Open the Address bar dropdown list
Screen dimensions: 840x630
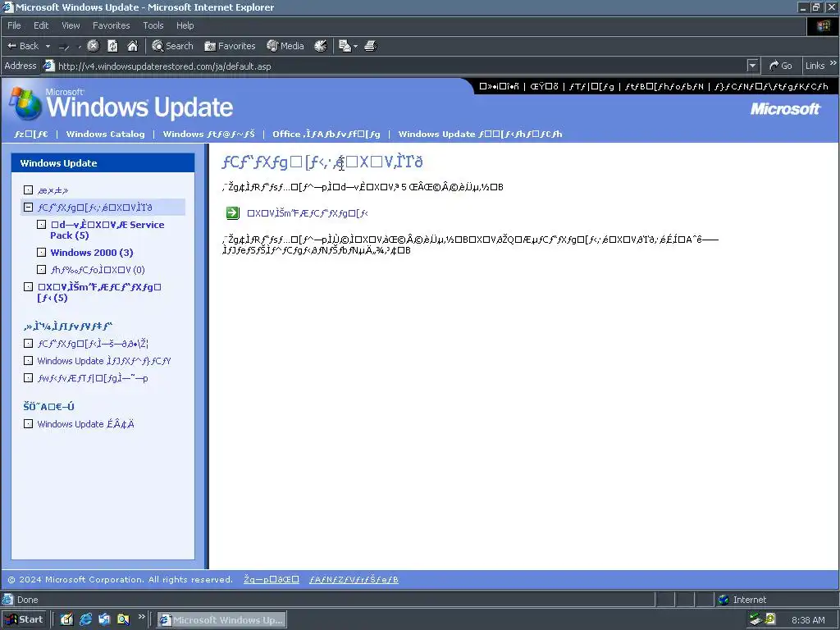[x=753, y=66]
